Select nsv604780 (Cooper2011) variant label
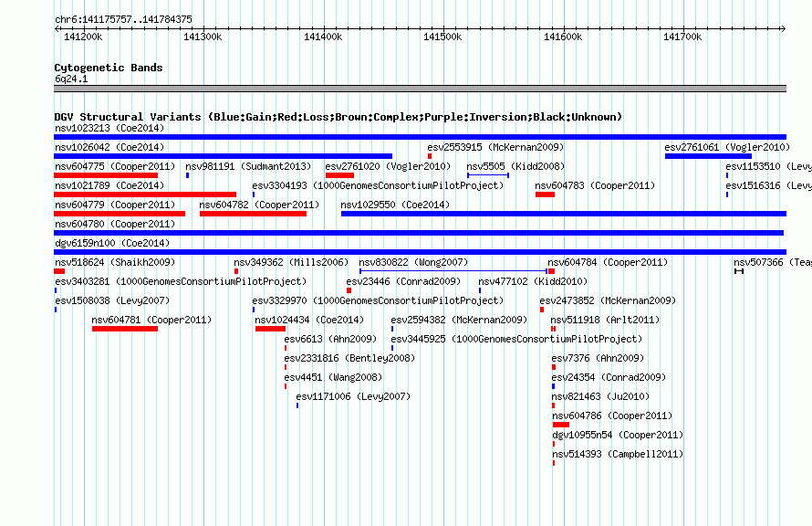 [115, 224]
